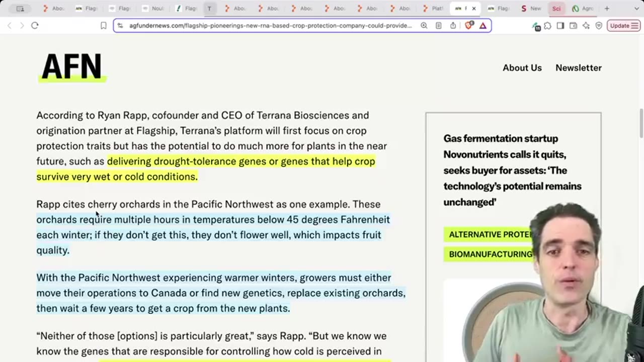The height and width of the screenshot is (362, 644).
Task: Open the Brave Wallet icon
Action: 573,26
